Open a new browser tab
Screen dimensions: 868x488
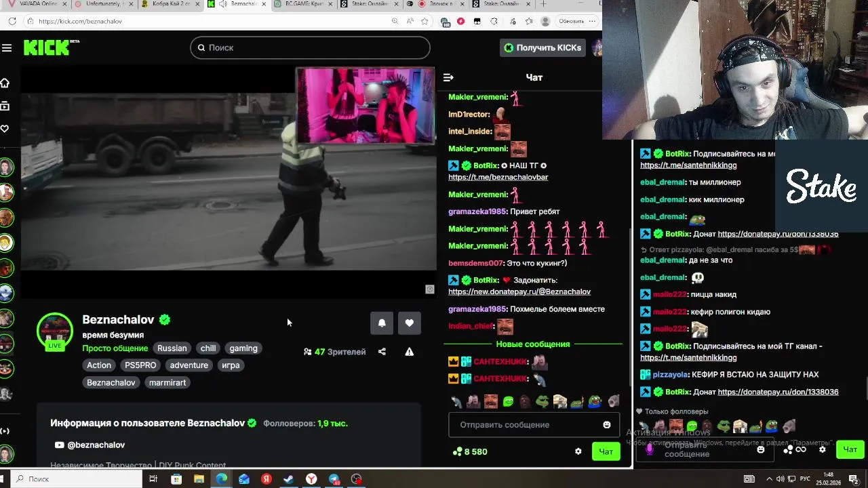543,4
